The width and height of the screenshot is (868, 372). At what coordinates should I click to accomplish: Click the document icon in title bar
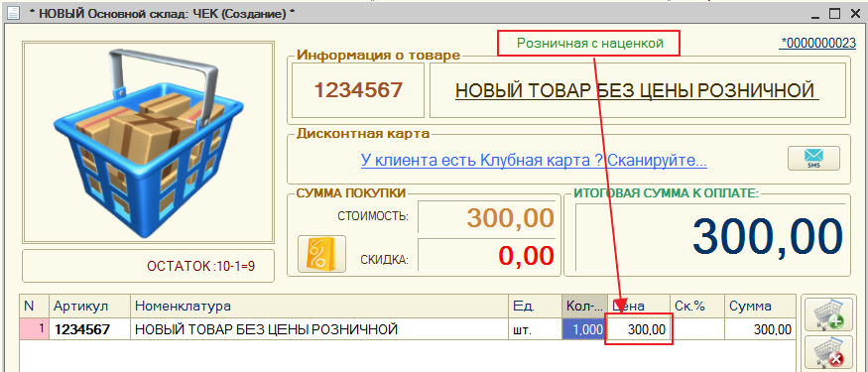(12, 13)
